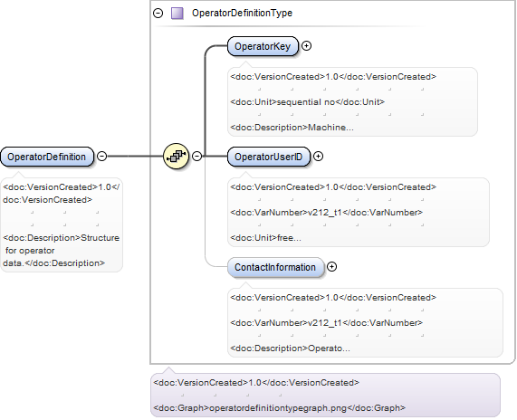517x420 pixels.
Task: Collapse the sequence compositor children
Action: click(x=196, y=156)
